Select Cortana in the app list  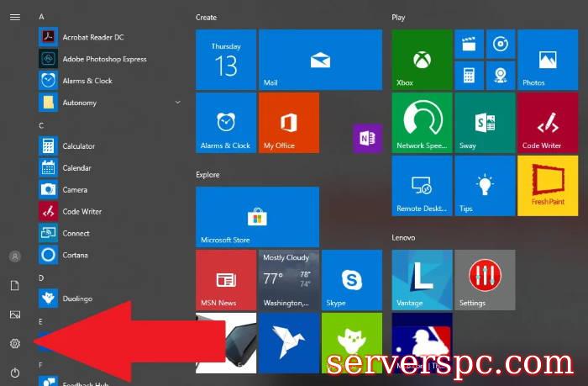75,255
